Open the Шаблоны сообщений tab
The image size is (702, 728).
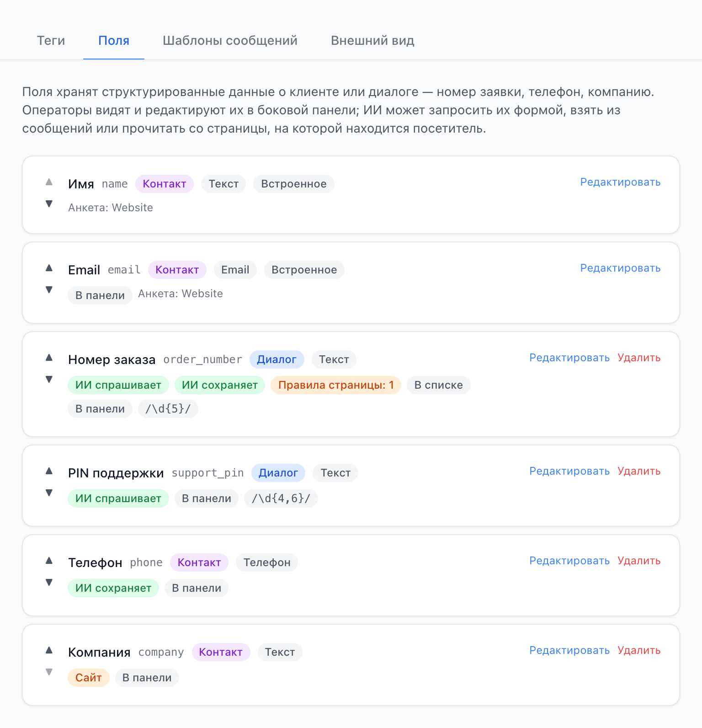point(230,41)
